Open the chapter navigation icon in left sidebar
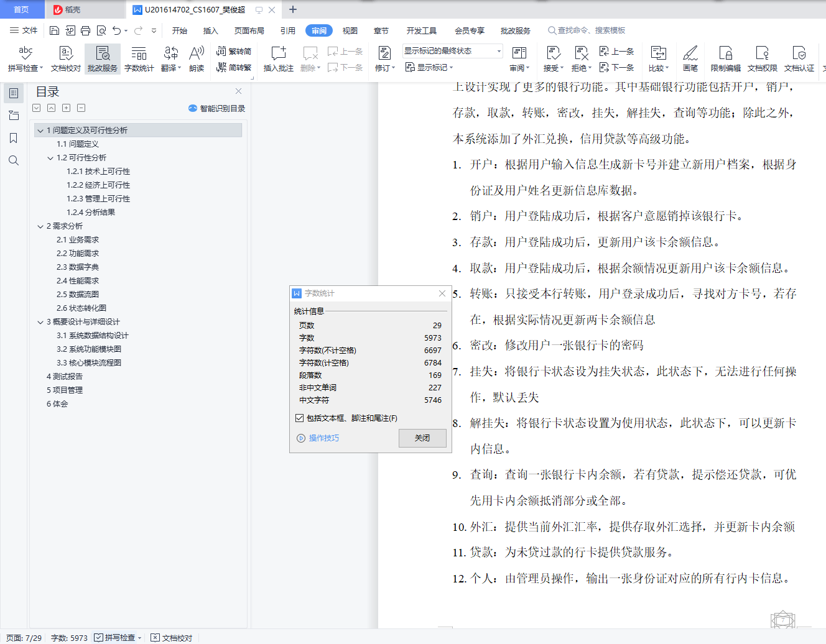Screen dimensions: 826x644 pos(14,116)
